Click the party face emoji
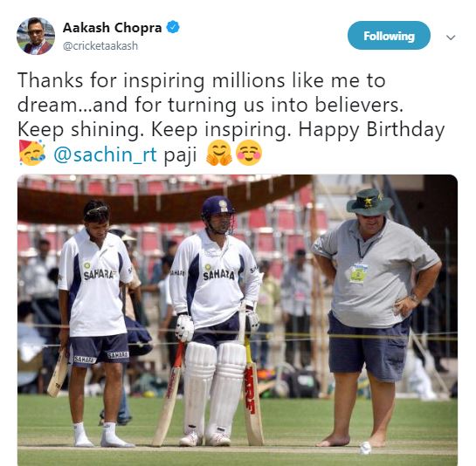The height and width of the screenshot is (466, 476). click(x=31, y=153)
